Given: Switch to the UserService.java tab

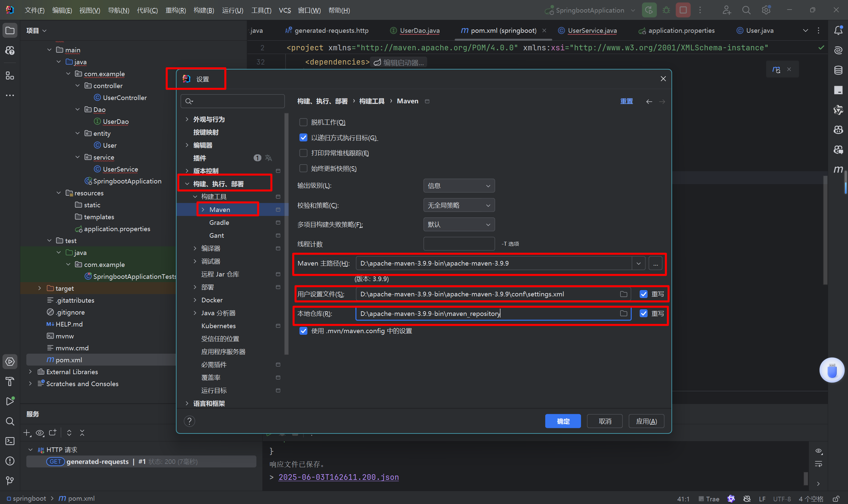Looking at the screenshot, I should 592,30.
